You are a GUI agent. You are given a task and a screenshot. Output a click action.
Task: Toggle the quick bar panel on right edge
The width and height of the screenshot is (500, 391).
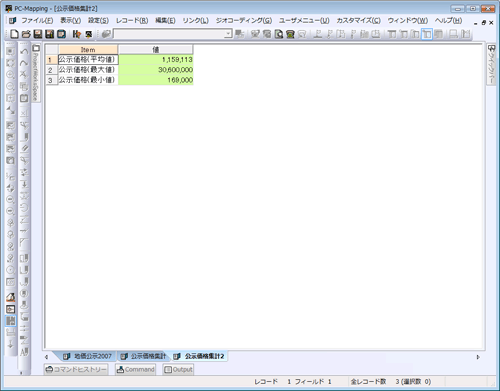(x=491, y=65)
